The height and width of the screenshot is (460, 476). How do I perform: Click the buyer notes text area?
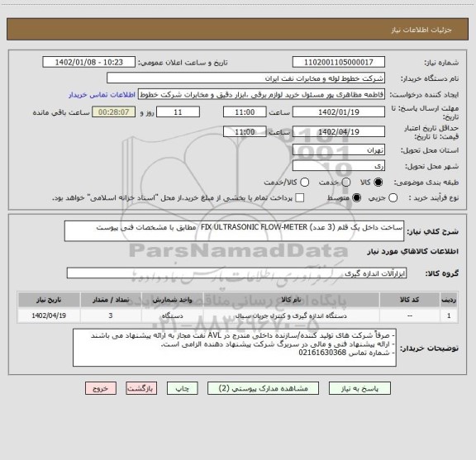[x=235, y=348]
